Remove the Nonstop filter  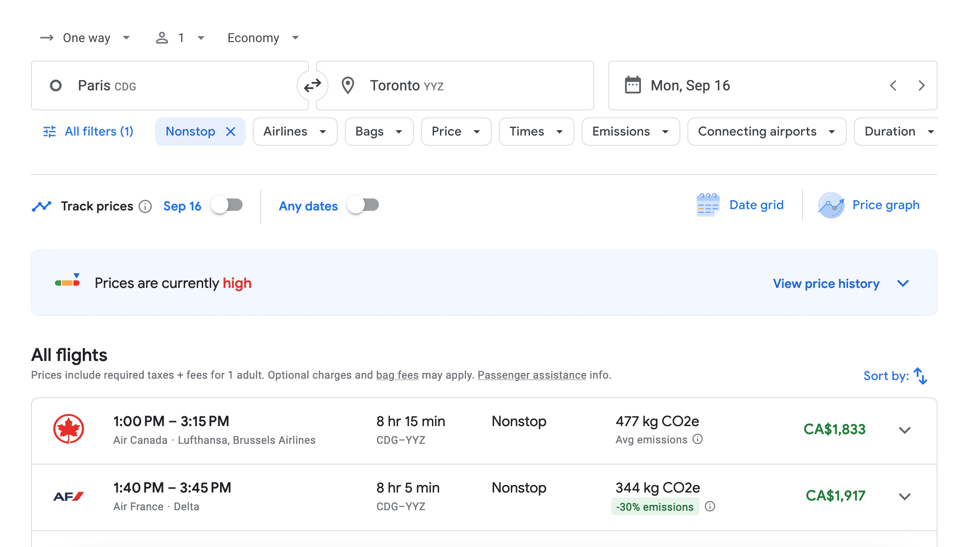pos(231,132)
